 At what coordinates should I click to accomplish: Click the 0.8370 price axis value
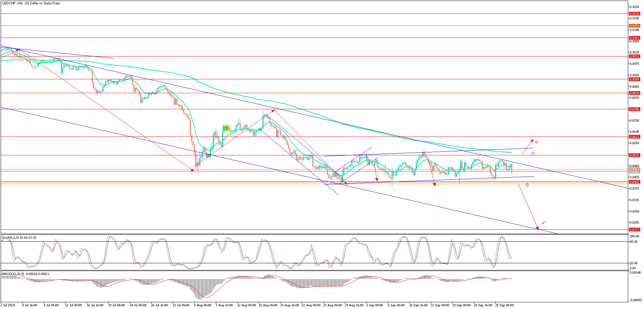634,189
